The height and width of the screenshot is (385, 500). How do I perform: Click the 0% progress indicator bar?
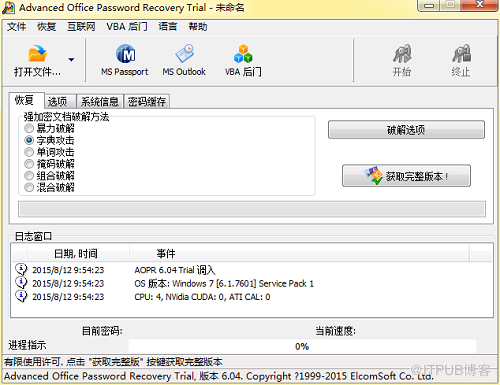[x=302, y=346]
